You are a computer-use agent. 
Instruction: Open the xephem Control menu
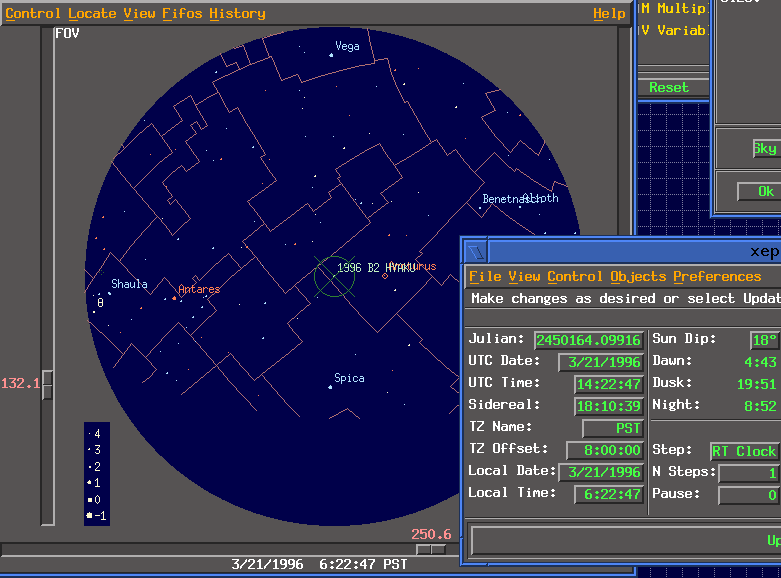point(575,277)
